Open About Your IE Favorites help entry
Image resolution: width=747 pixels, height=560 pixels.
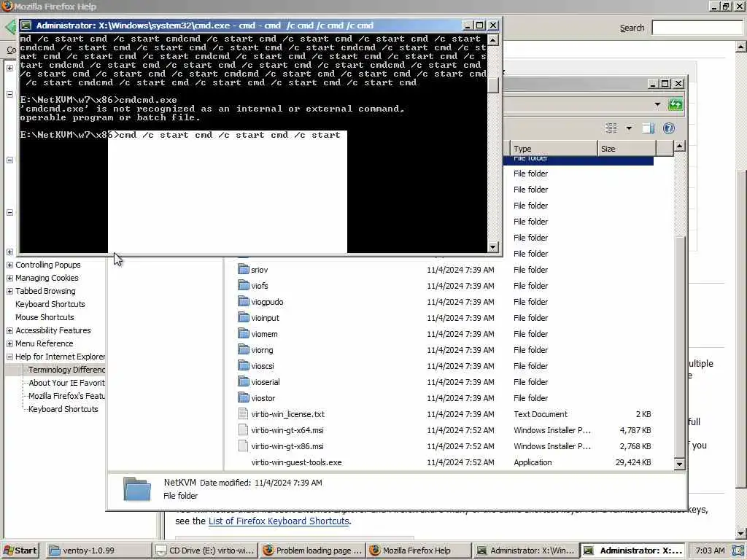66,383
